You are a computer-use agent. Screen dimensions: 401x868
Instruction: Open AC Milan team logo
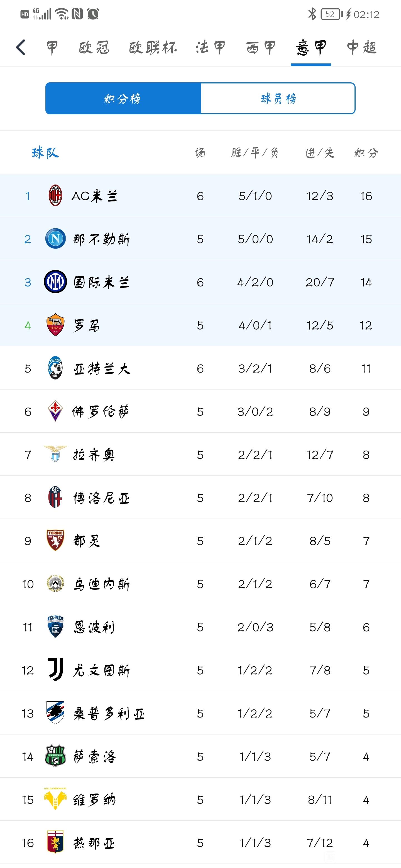click(x=55, y=195)
